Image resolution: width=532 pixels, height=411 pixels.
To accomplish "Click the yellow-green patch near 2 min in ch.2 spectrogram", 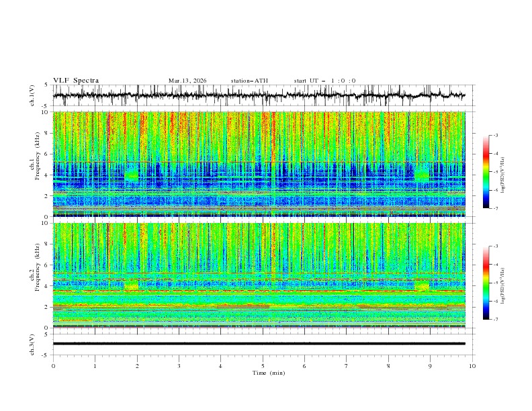I will pyautogui.click(x=132, y=285).
